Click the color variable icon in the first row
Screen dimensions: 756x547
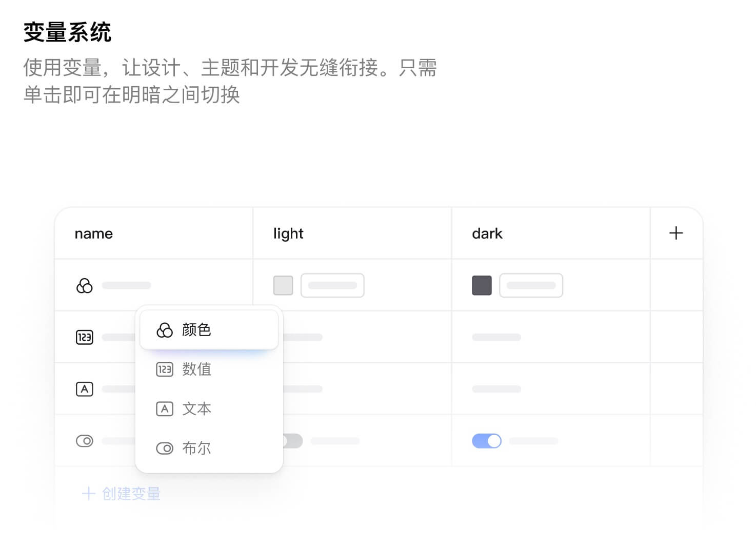click(x=85, y=286)
